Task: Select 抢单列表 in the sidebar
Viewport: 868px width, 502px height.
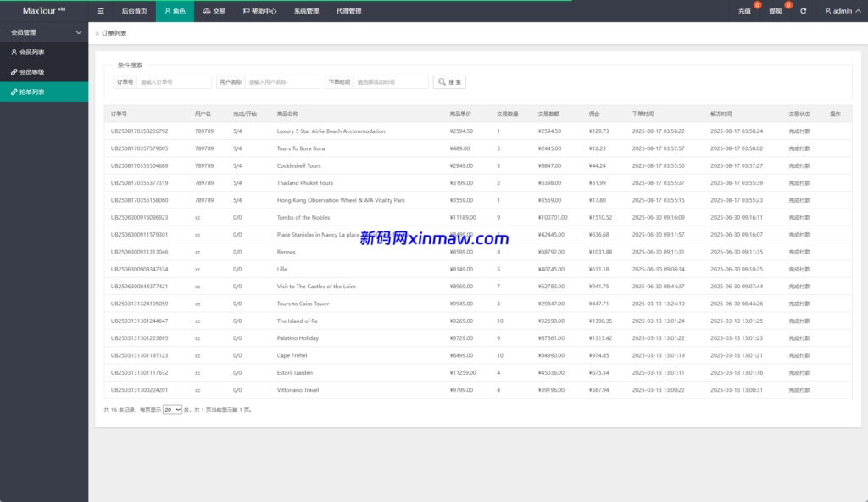Action: coord(32,92)
